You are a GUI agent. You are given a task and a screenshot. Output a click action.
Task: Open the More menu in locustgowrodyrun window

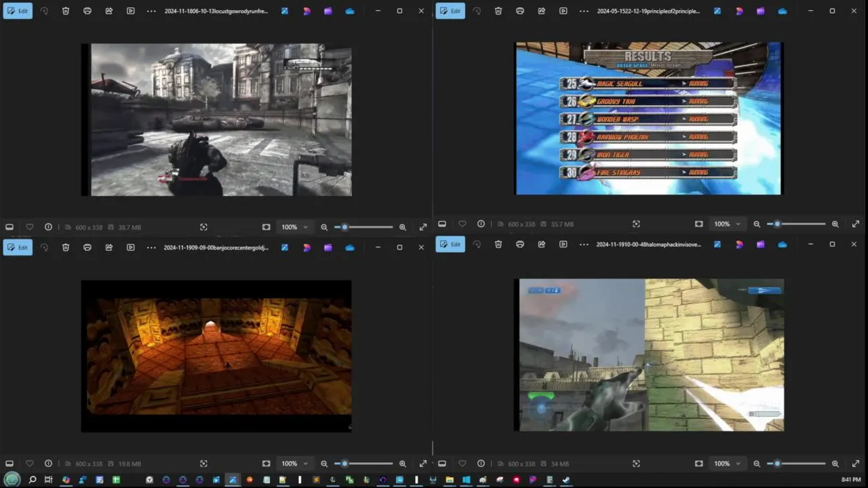[151, 11]
